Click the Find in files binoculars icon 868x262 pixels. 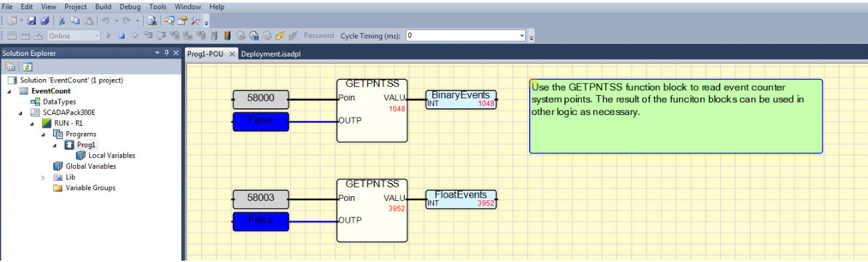coord(152,21)
